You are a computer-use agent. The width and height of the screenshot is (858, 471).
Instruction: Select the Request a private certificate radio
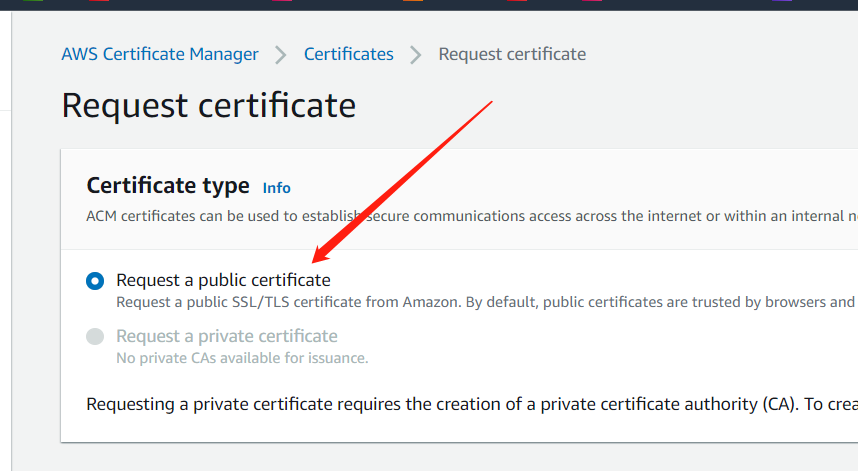(x=95, y=337)
